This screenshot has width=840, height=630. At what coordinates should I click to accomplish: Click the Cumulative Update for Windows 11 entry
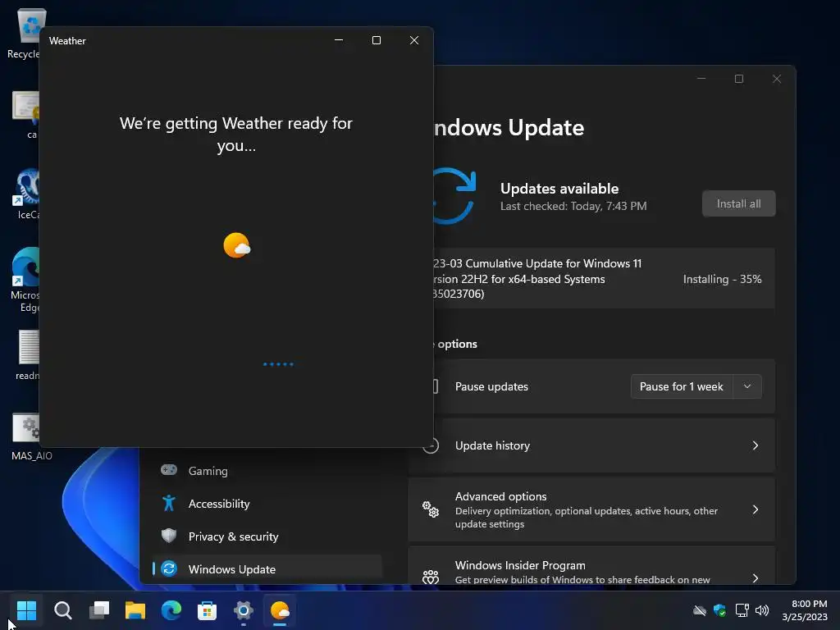[604, 278]
